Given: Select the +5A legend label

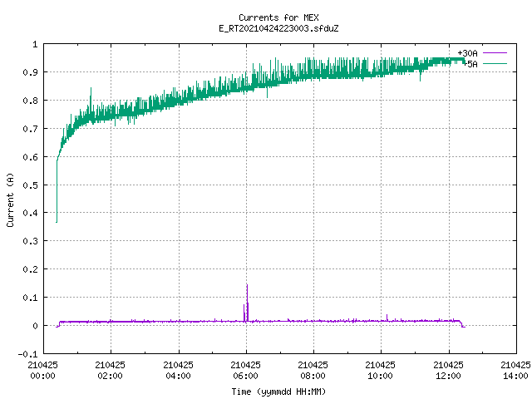Looking at the screenshot, I should tap(470, 64).
